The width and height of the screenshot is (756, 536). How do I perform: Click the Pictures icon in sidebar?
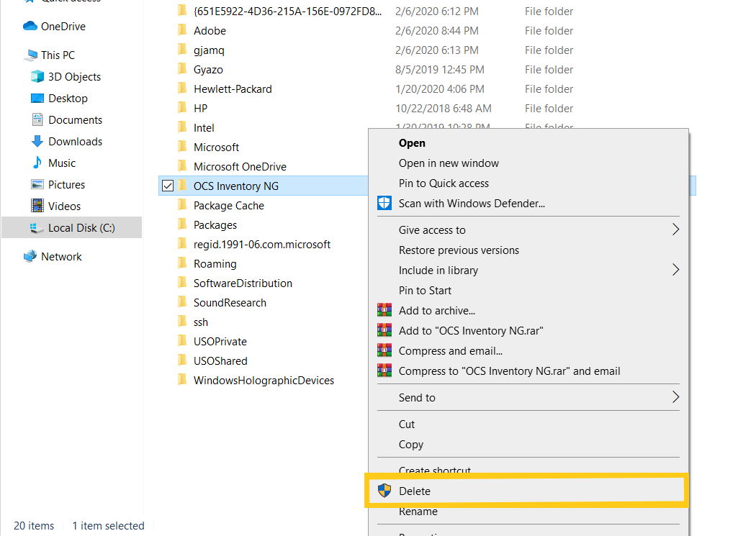point(37,184)
